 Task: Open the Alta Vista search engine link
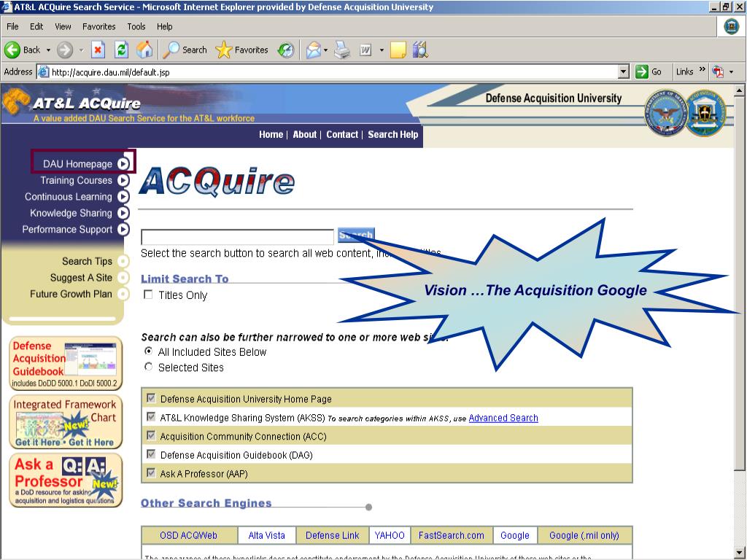coord(267,535)
